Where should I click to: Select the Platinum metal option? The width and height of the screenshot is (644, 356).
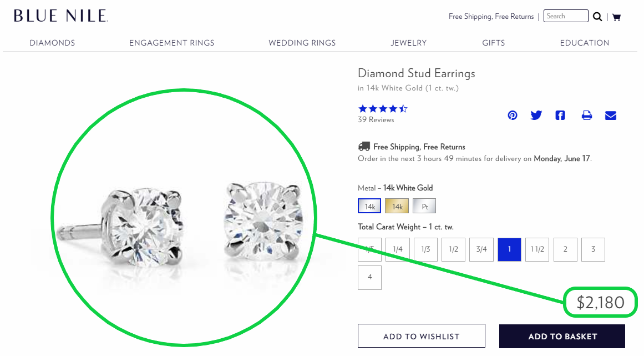(424, 205)
